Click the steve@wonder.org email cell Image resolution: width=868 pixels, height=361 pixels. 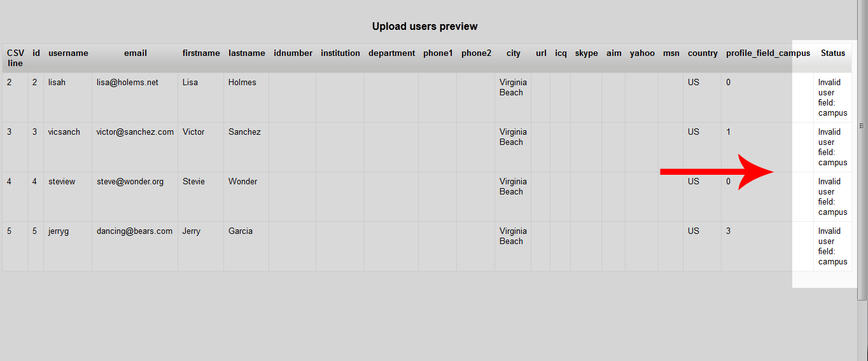[x=130, y=182]
